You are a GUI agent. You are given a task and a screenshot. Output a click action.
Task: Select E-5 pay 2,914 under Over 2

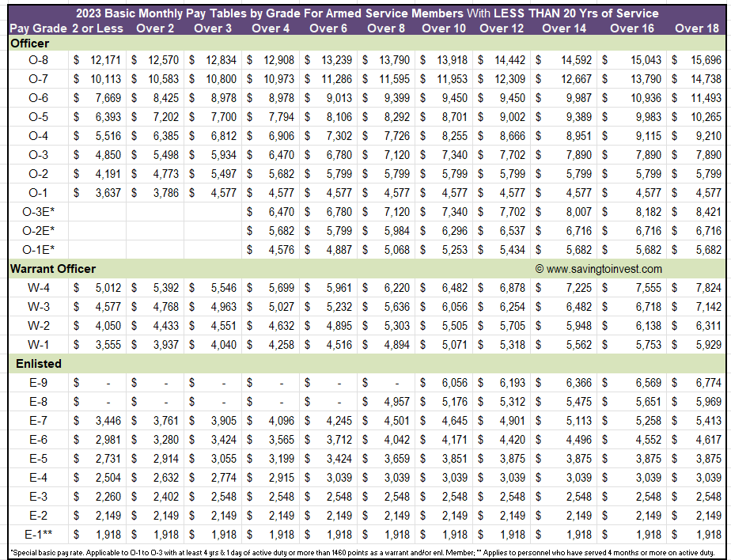point(166,458)
